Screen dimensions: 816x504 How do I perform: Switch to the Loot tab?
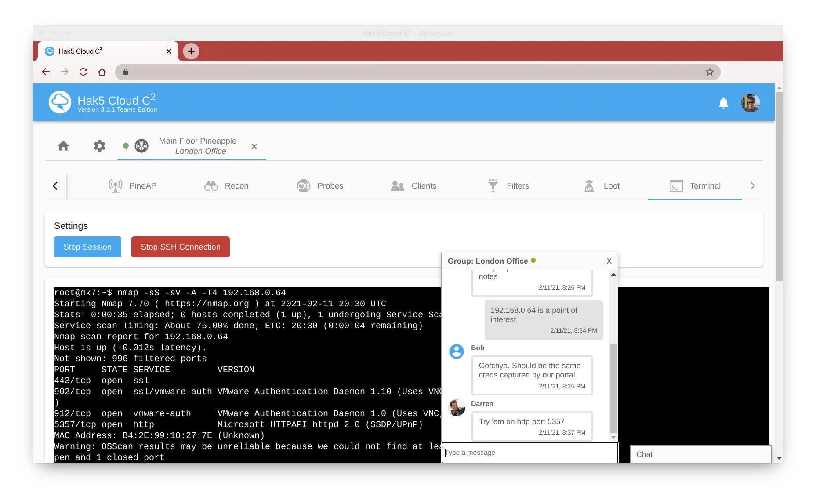point(602,186)
